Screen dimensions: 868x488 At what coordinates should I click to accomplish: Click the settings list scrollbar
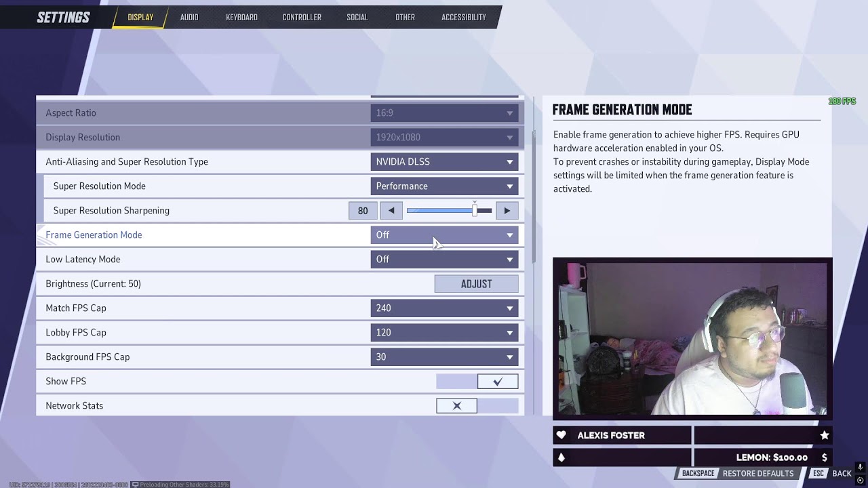(534, 197)
